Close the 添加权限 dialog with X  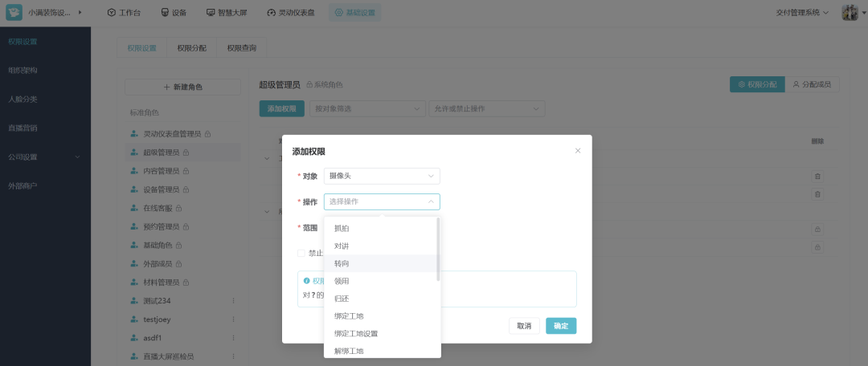pyautogui.click(x=577, y=150)
